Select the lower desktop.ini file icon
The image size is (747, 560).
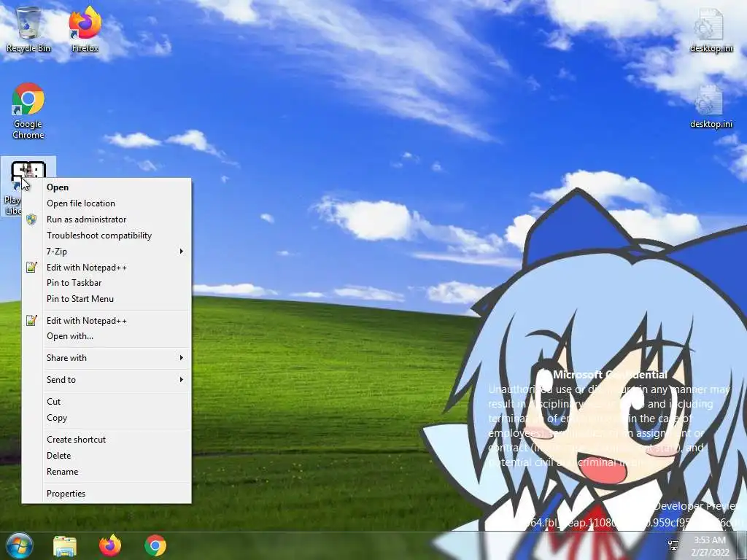tap(711, 106)
